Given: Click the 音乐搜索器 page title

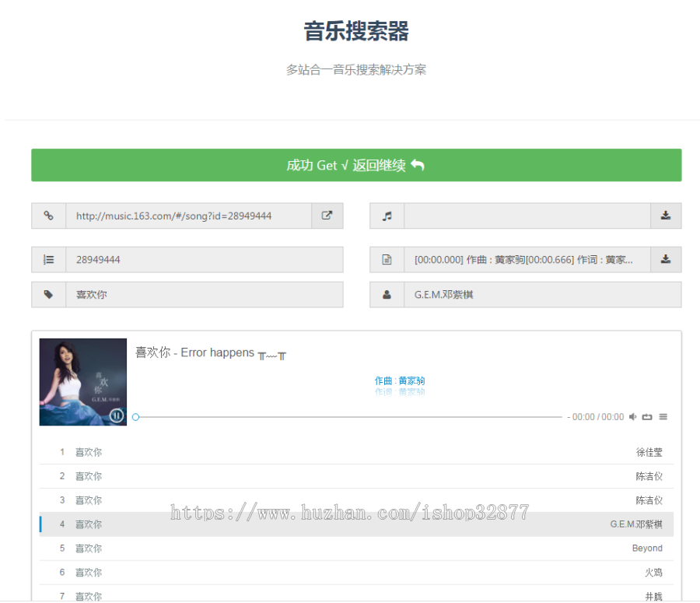Looking at the screenshot, I should coord(356,31).
